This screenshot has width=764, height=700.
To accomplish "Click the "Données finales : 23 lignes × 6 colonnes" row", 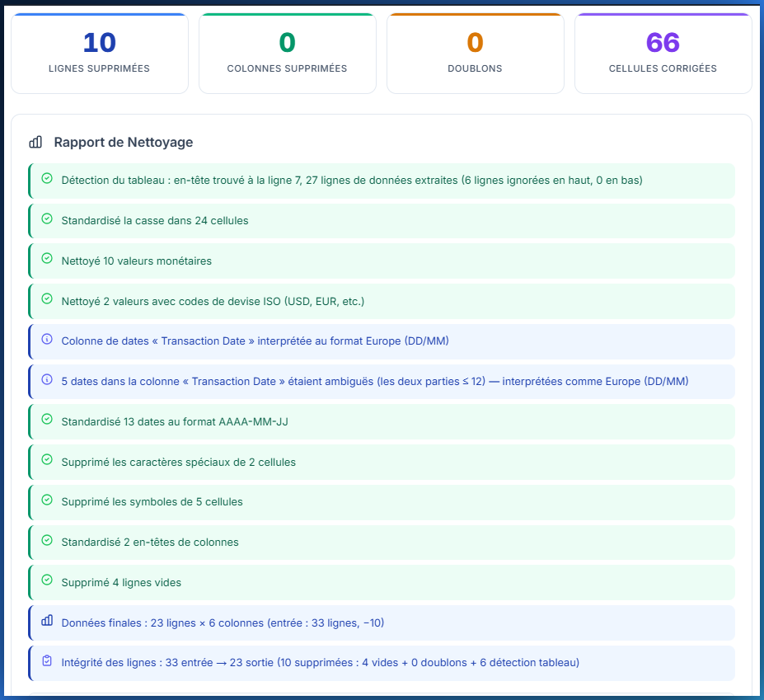I will point(382,622).
